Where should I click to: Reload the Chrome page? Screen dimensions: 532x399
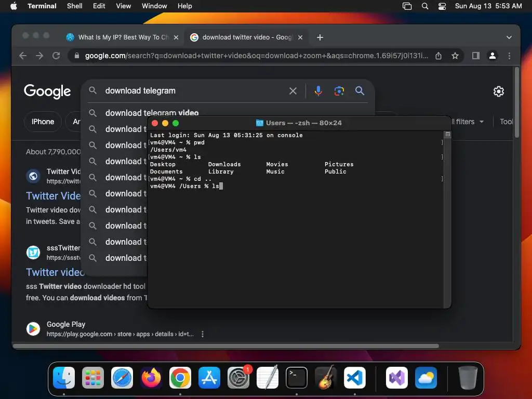56,56
